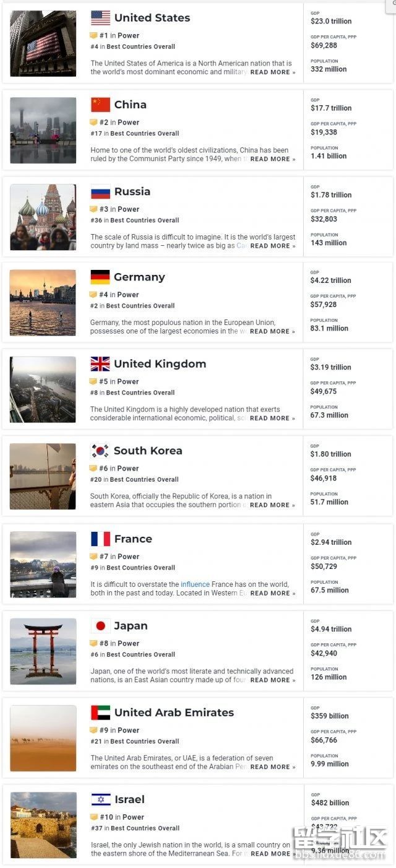Screen dimensions: 396x868
Task: Follow the 'influence' link in France description
Action: tap(195, 584)
